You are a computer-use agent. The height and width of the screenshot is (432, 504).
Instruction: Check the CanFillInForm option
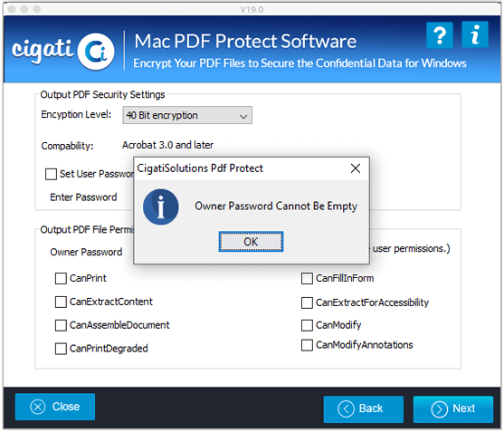[307, 279]
